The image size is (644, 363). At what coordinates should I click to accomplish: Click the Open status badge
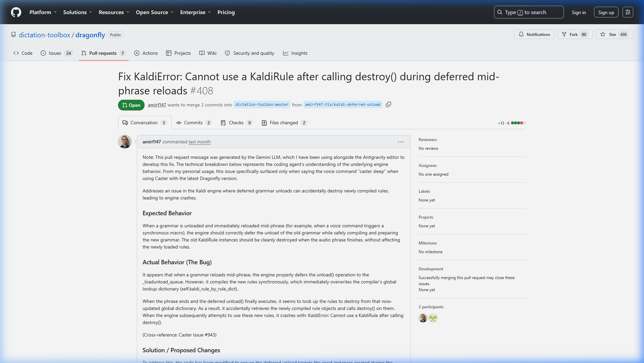pos(131,105)
